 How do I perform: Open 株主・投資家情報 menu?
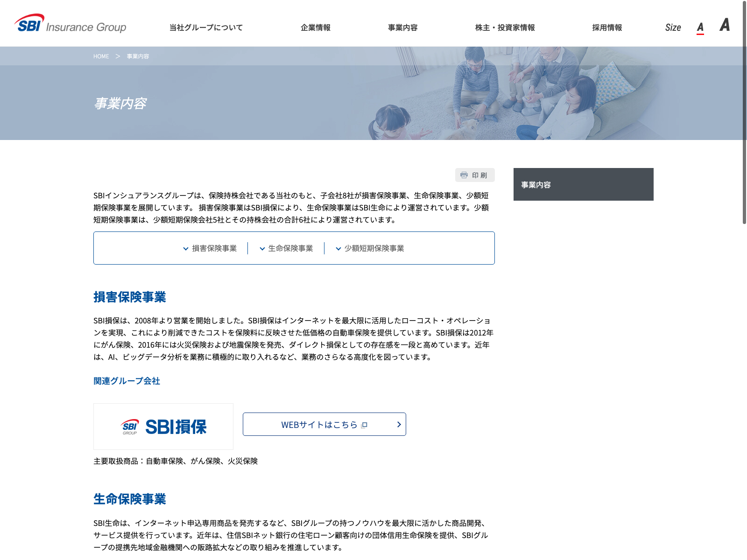click(x=505, y=28)
